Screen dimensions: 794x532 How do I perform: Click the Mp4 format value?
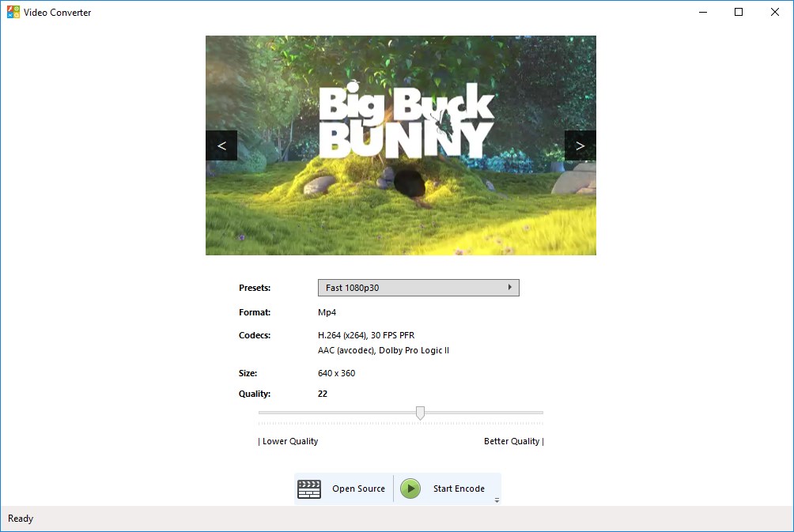pos(327,312)
